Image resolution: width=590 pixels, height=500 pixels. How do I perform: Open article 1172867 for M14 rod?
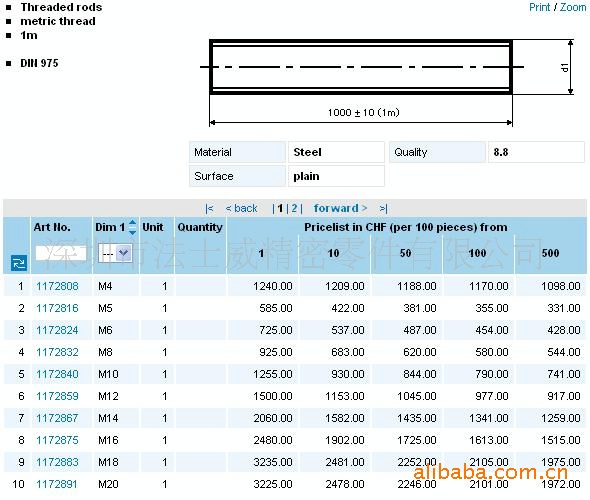pos(57,418)
